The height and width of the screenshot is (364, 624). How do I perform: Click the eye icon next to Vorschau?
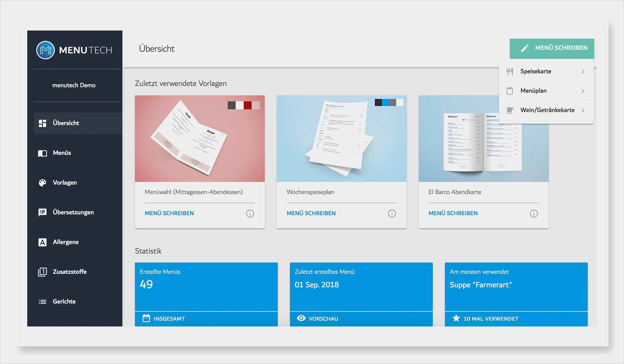301,318
